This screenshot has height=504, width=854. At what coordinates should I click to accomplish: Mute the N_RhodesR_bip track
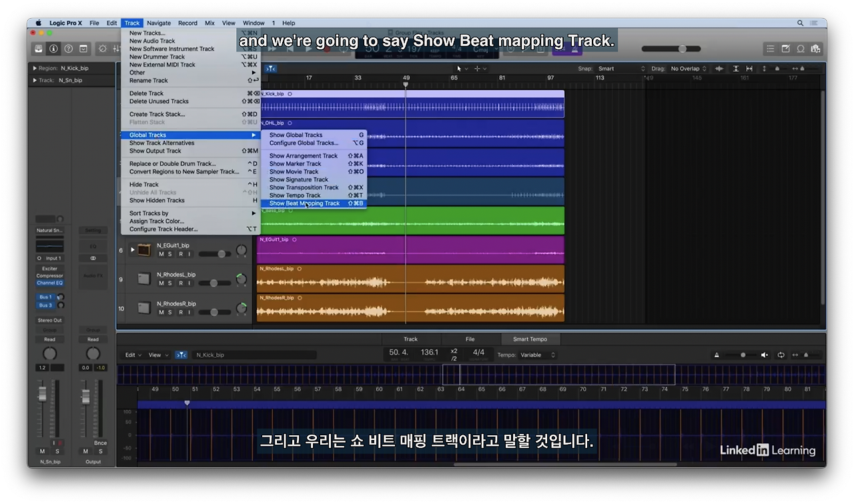(161, 312)
